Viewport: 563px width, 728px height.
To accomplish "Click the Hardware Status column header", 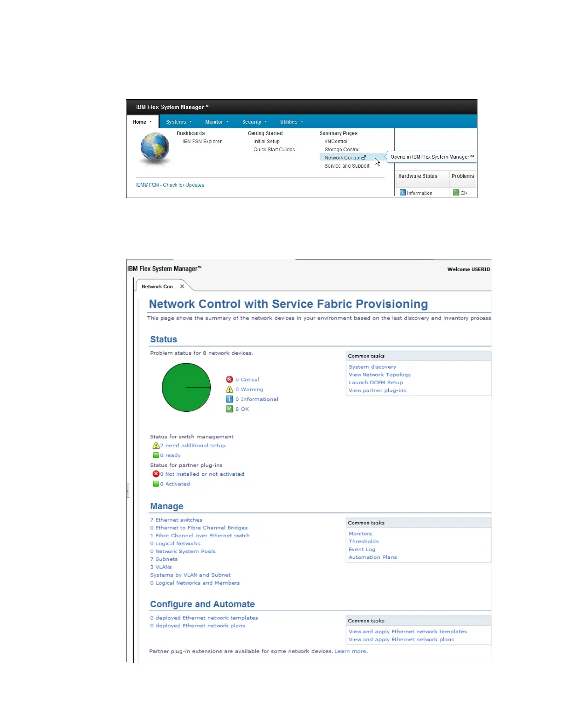I will (x=418, y=176).
